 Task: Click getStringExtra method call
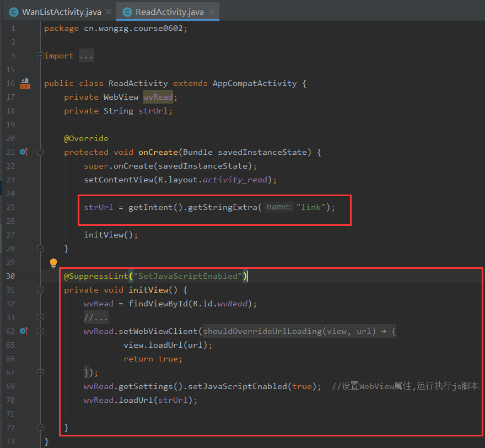click(x=223, y=207)
